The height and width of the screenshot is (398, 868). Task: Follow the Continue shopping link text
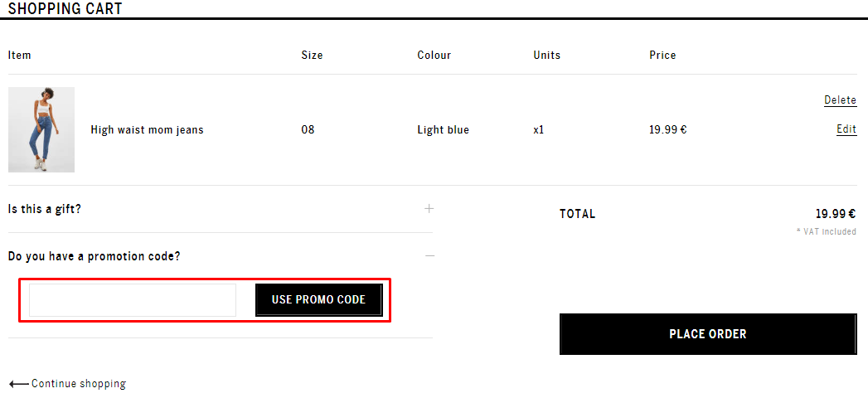click(x=79, y=384)
